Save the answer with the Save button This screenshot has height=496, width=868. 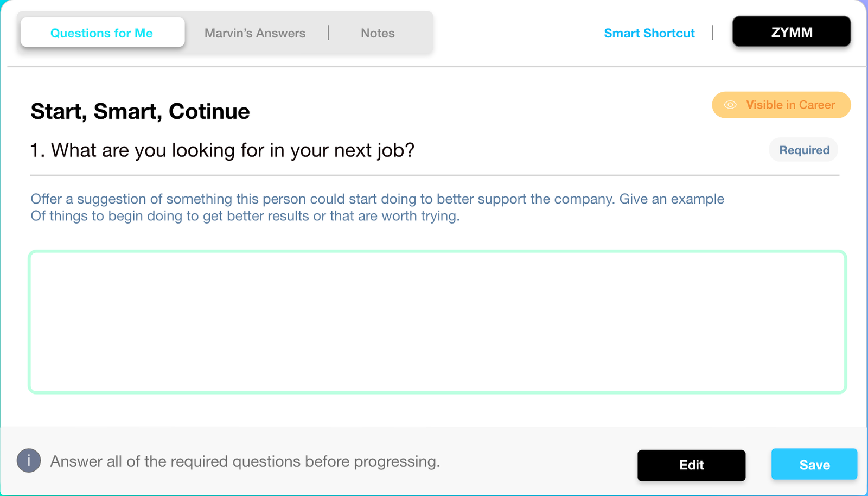point(814,465)
